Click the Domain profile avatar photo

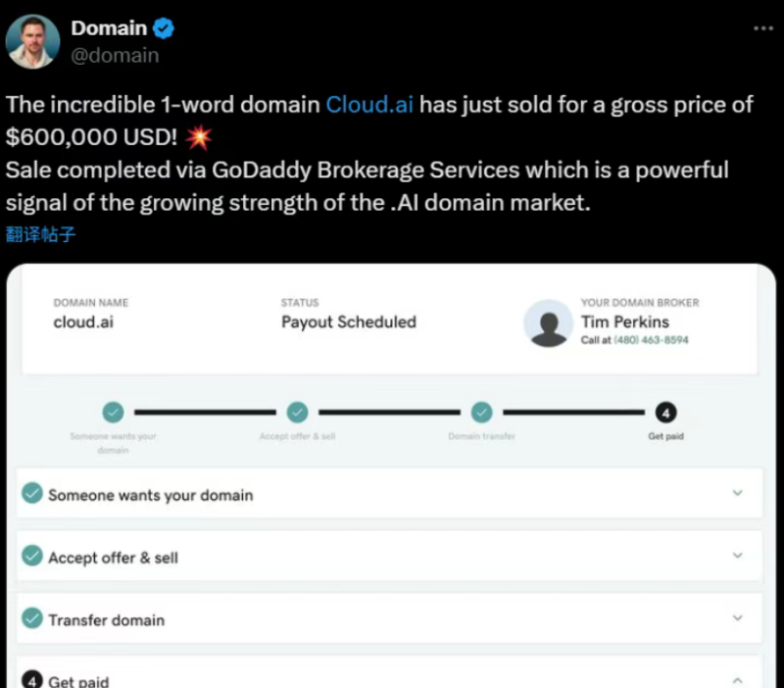click(33, 41)
